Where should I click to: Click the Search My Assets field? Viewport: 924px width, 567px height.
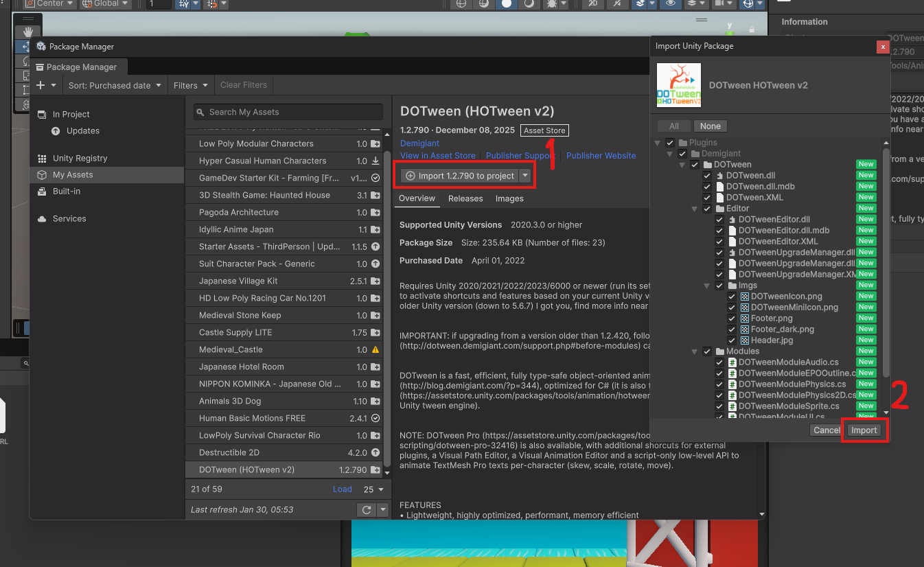point(288,112)
